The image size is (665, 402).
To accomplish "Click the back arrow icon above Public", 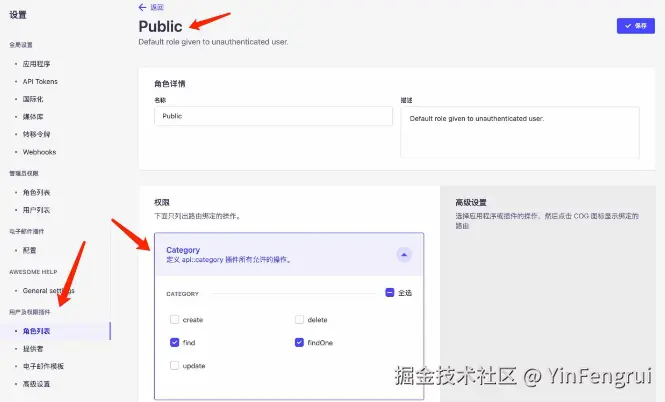I will 142,7.
